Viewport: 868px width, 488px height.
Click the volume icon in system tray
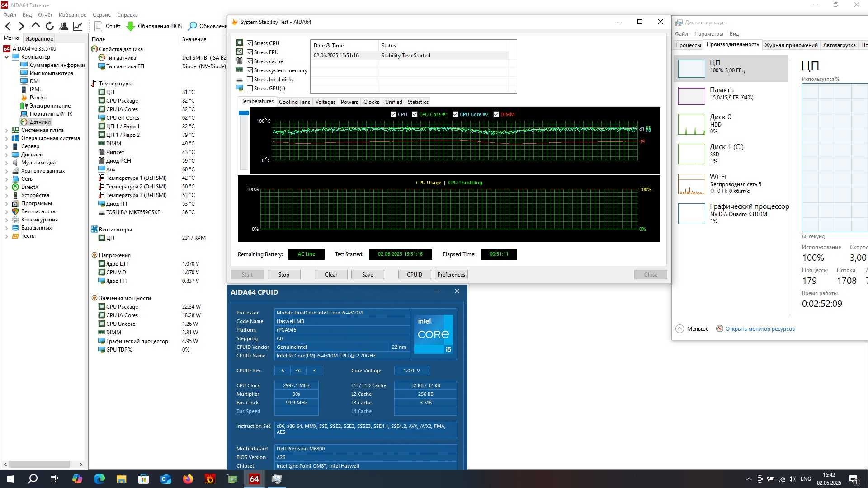[792, 479]
